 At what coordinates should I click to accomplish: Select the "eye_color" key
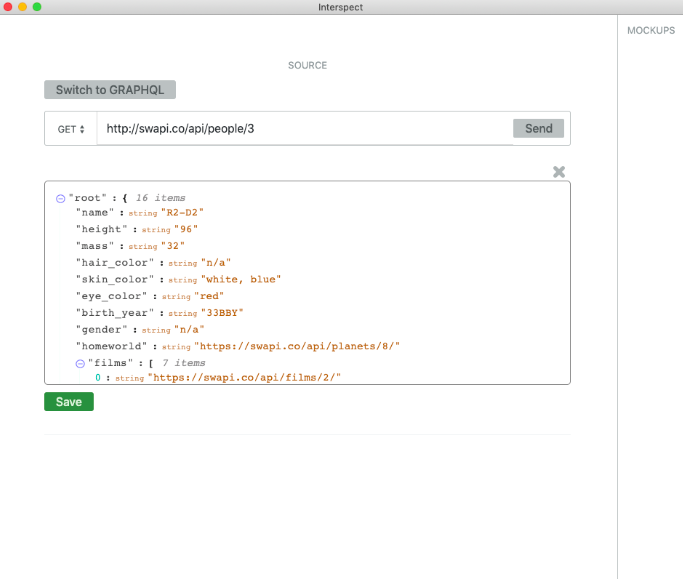click(112, 296)
